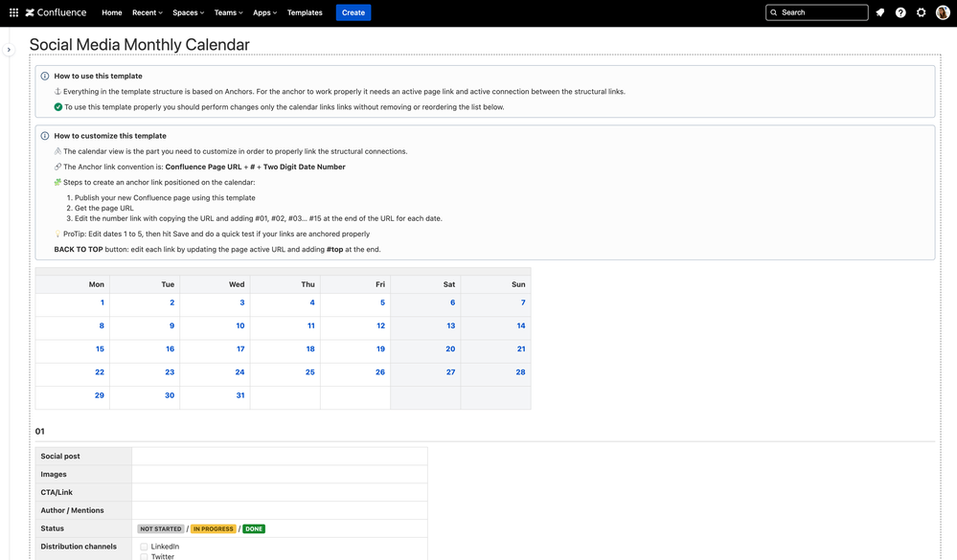The width and height of the screenshot is (957, 560).
Task: Open your profile avatar
Action: tap(942, 12)
